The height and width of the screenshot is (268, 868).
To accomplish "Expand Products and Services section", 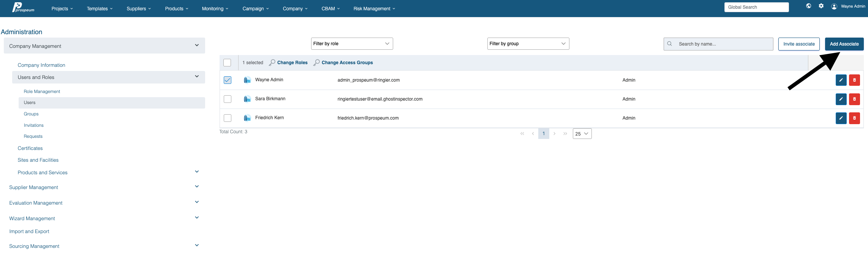I will click(197, 172).
